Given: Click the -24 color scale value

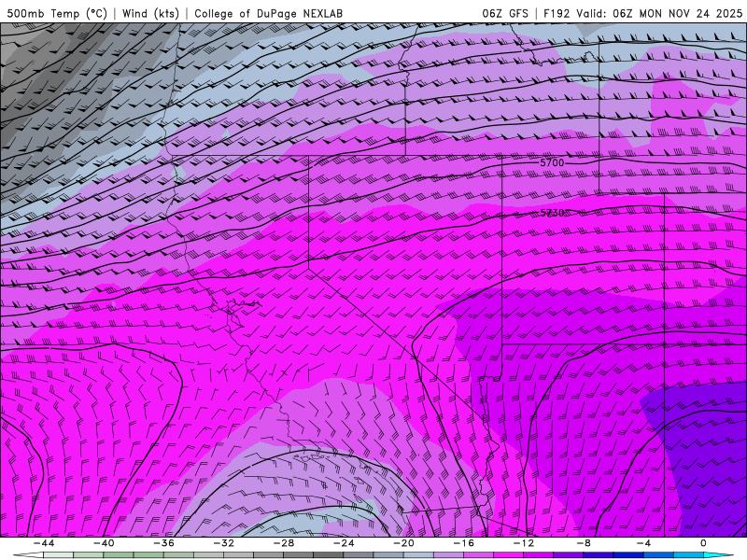Looking at the screenshot, I should pyautogui.click(x=344, y=543).
